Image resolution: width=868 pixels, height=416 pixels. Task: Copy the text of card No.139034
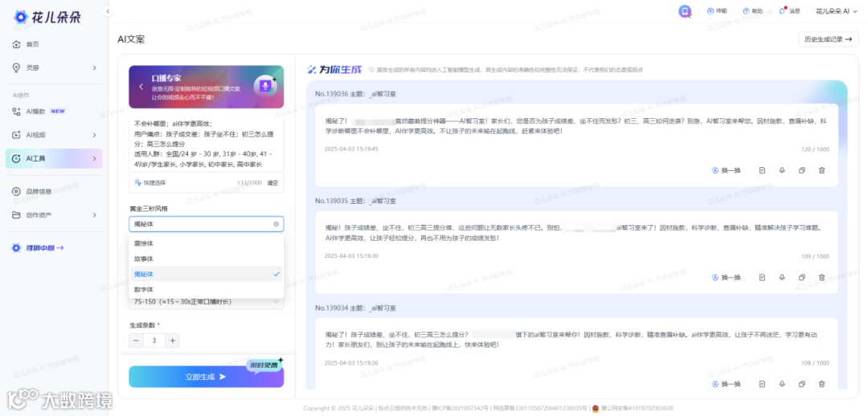[801, 384]
